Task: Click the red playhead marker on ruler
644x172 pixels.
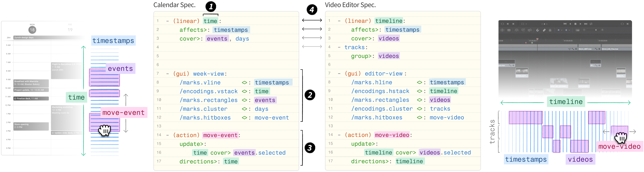Action: 537,39
